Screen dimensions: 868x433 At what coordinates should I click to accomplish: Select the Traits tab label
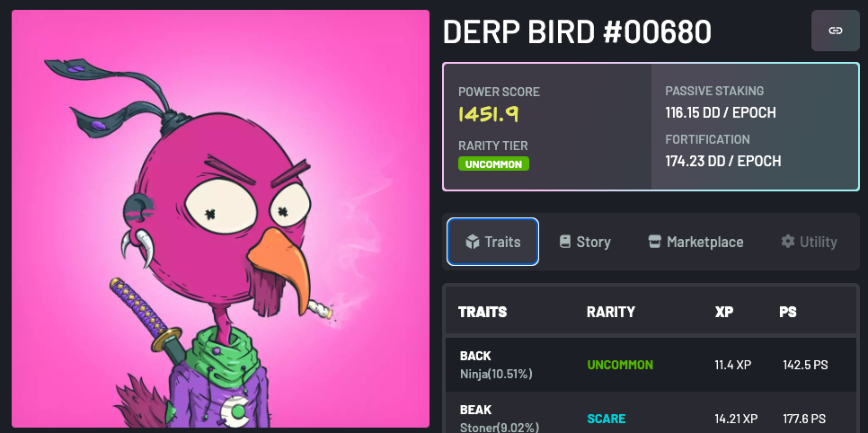click(502, 242)
